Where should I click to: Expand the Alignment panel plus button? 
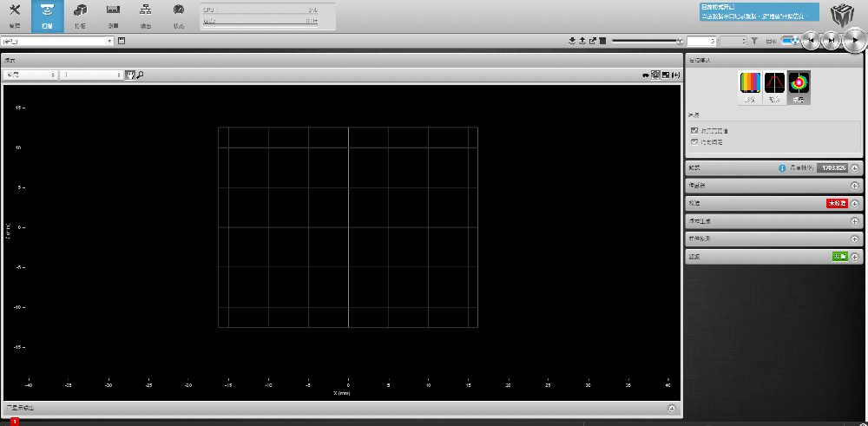point(855,204)
